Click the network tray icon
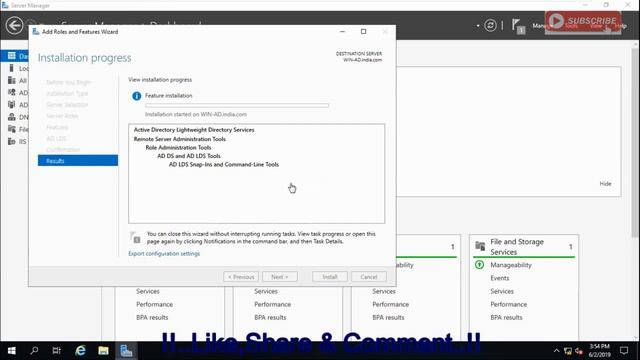 (x=568, y=351)
